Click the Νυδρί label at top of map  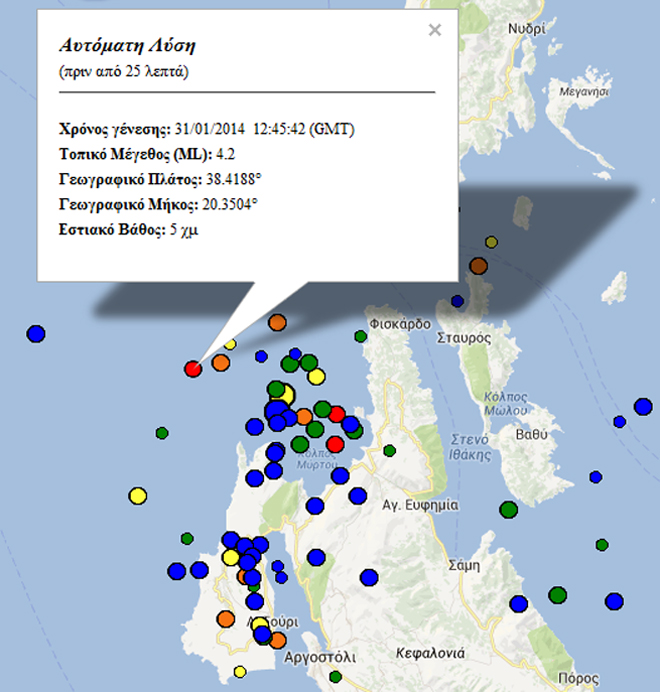point(527,29)
